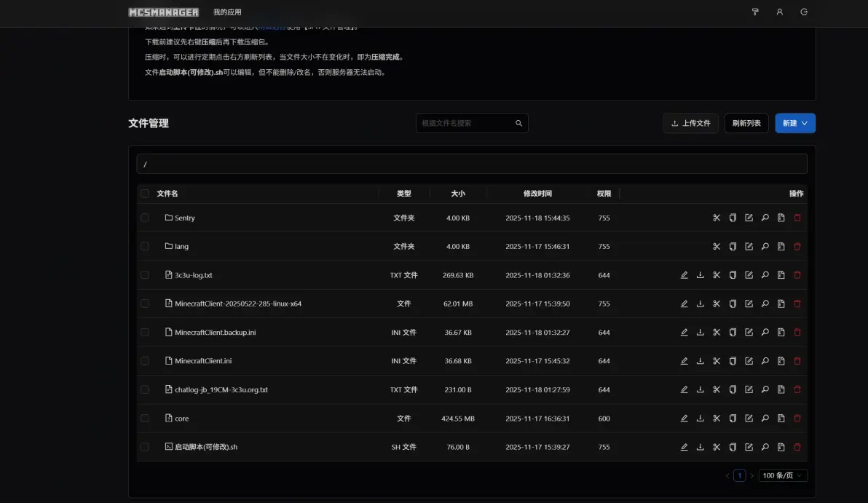Change permissions of MinecraftClient-20250522-285-linux-x64
The width and height of the screenshot is (868, 503).
[765, 304]
